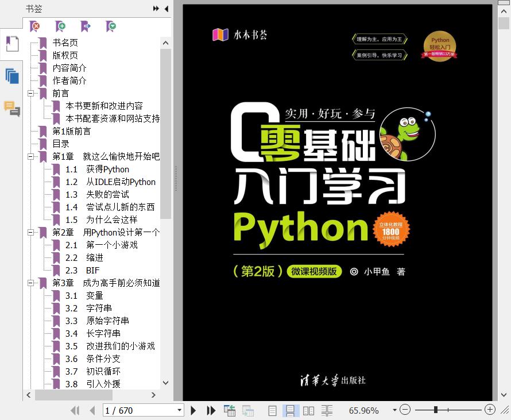Collapse the 第3章 bookmark node
This screenshot has width=511, height=420.
coord(30,283)
